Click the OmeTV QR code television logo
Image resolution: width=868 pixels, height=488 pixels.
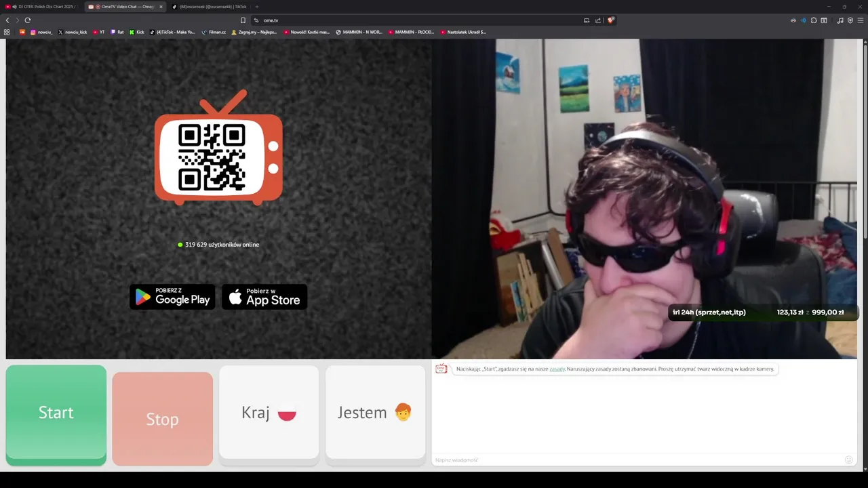point(218,148)
